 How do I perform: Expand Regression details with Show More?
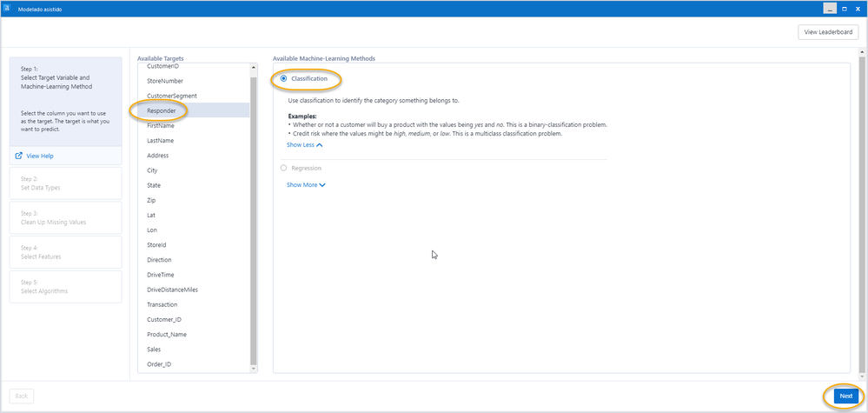coord(306,185)
